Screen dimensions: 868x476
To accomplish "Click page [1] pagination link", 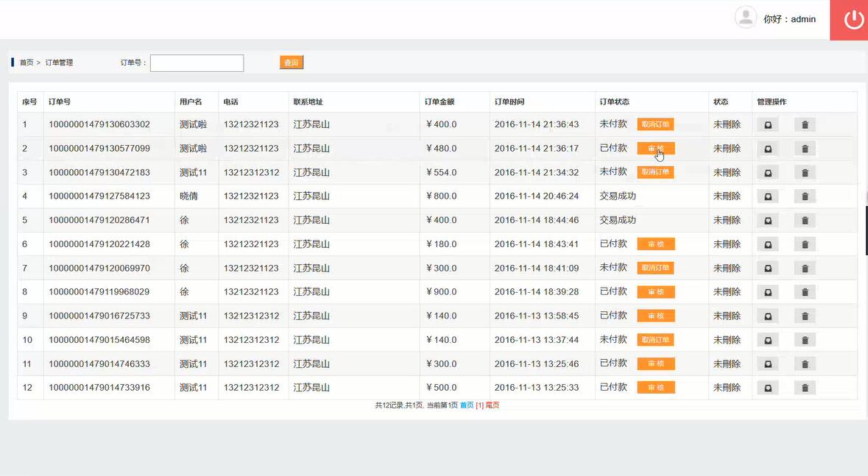I will (479, 405).
